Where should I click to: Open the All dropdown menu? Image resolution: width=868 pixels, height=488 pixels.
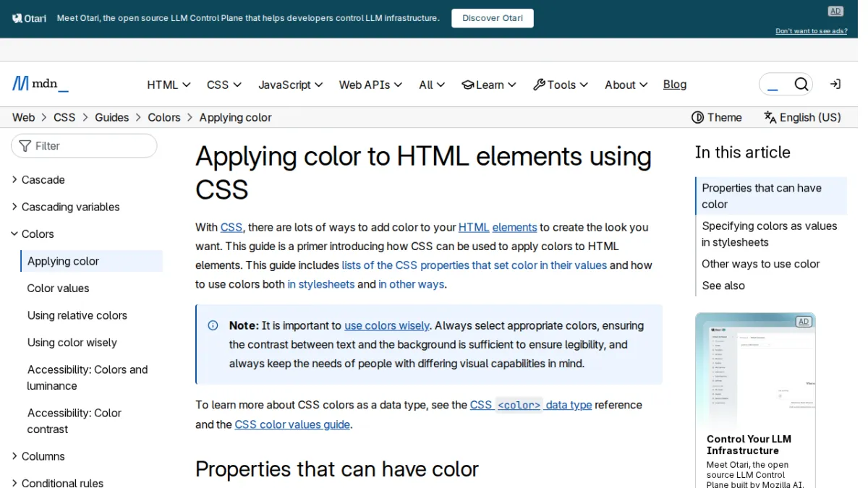pyautogui.click(x=433, y=85)
